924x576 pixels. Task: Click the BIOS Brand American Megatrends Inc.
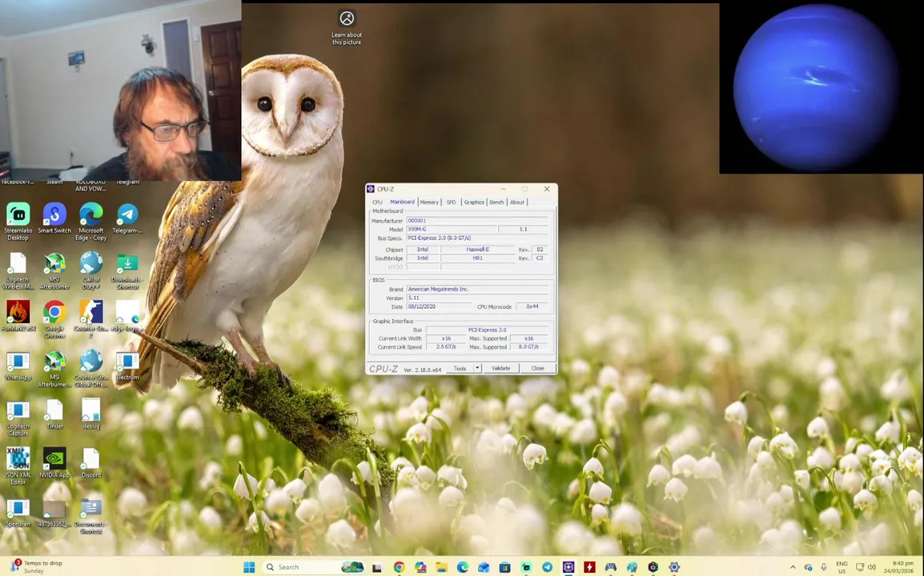[476, 289]
